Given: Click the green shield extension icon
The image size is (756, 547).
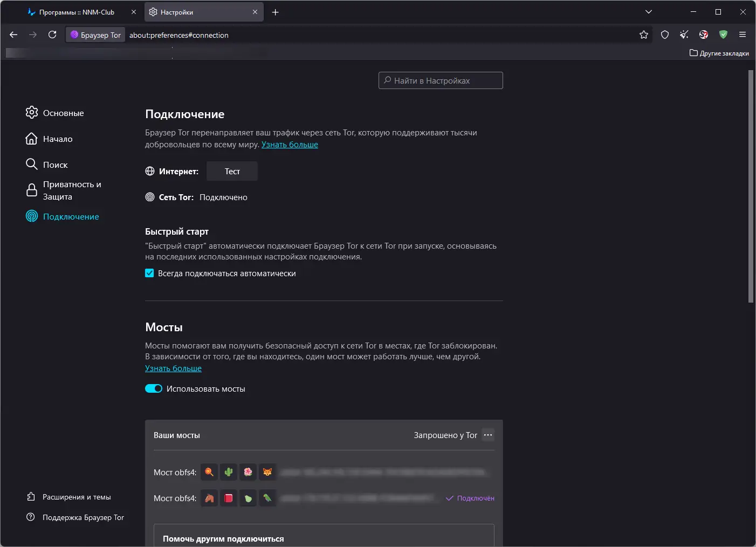Looking at the screenshot, I should click(x=723, y=35).
